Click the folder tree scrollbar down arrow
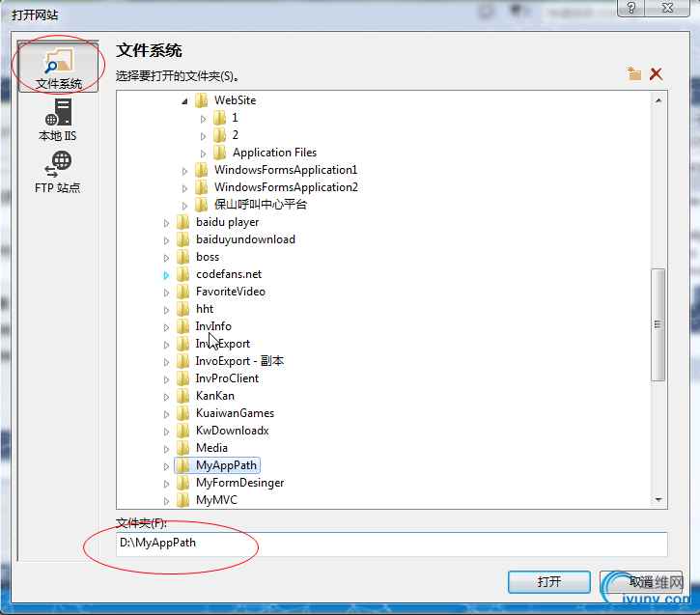 pyautogui.click(x=658, y=500)
